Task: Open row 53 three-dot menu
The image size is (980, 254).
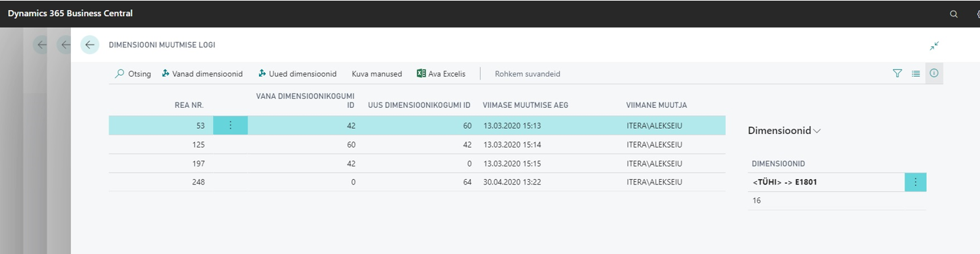Action: tap(231, 125)
